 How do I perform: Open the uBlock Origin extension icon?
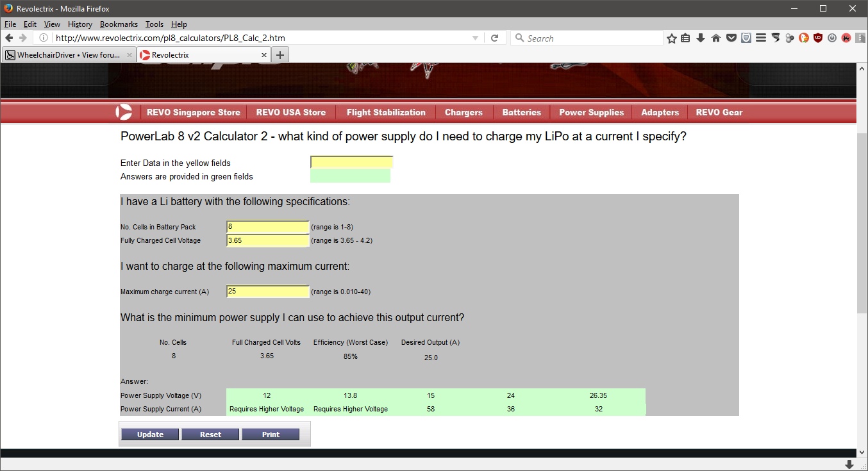(x=818, y=38)
